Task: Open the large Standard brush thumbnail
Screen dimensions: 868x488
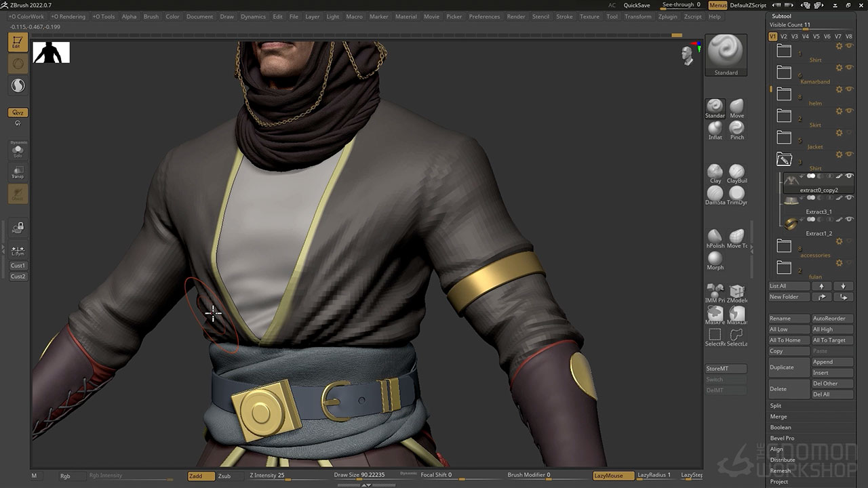Action: click(726, 53)
